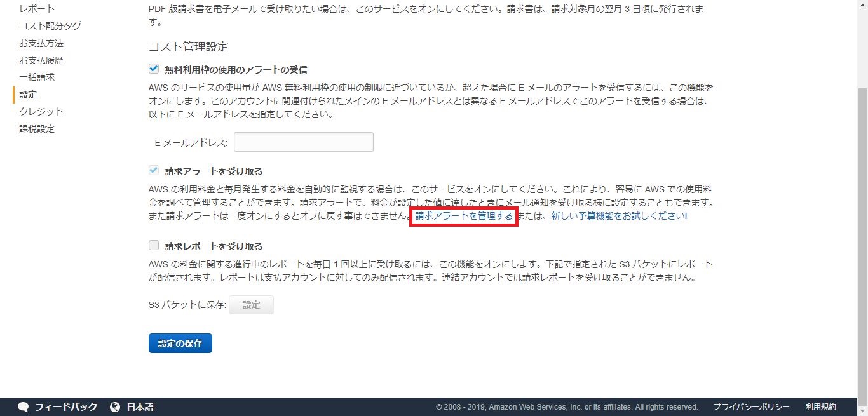Select コスト配分タグ in the sidebar

(x=50, y=26)
